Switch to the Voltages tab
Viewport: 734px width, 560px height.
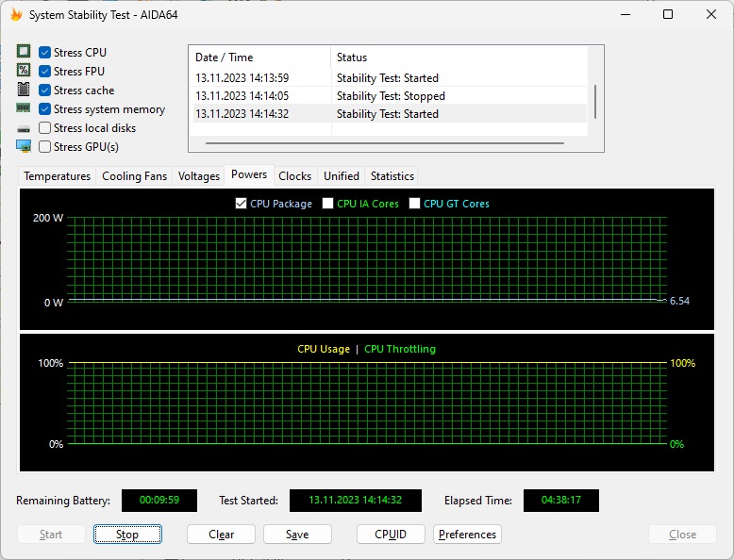pyautogui.click(x=199, y=176)
